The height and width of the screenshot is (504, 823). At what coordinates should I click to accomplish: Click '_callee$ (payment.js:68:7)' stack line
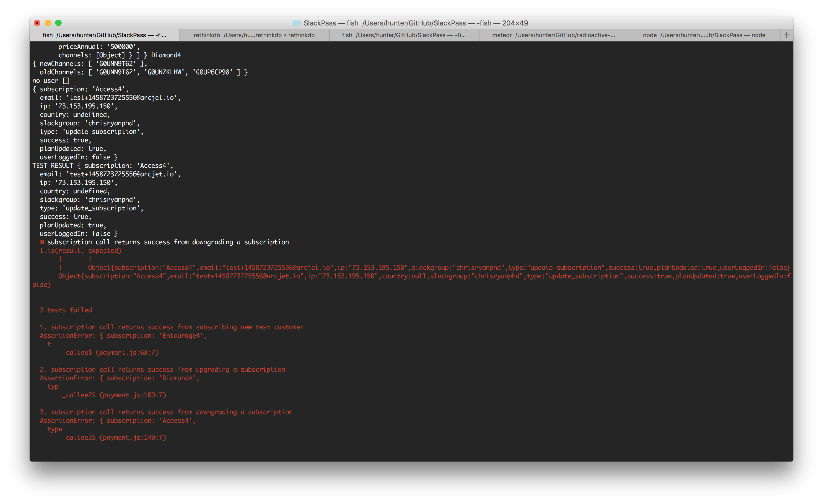click(x=110, y=352)
